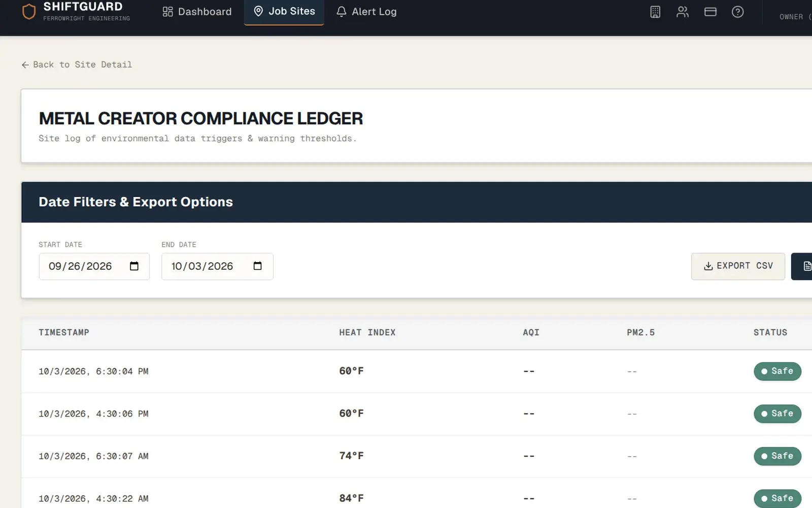Open the End Date calendar picker
The image size is (812, 508).
(x=257, y=266)
